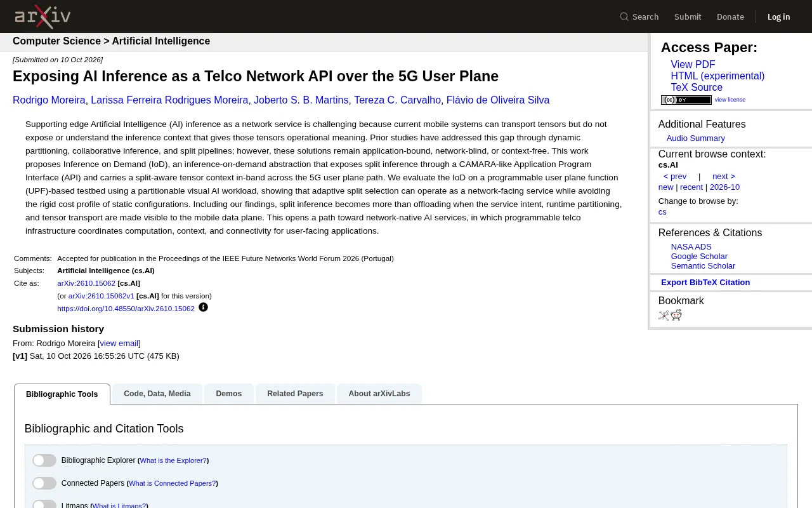Click Donate in top navigation
Screen dimensions: 812x508
730,17
